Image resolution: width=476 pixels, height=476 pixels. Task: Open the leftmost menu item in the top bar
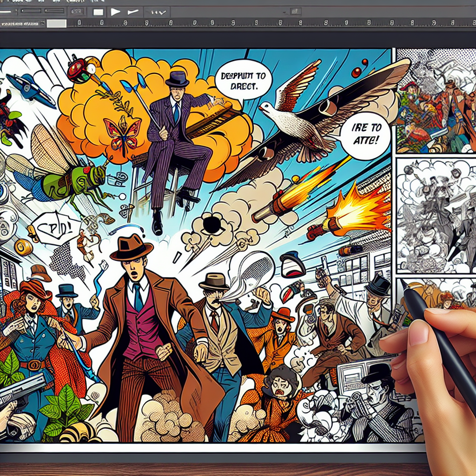19,3
